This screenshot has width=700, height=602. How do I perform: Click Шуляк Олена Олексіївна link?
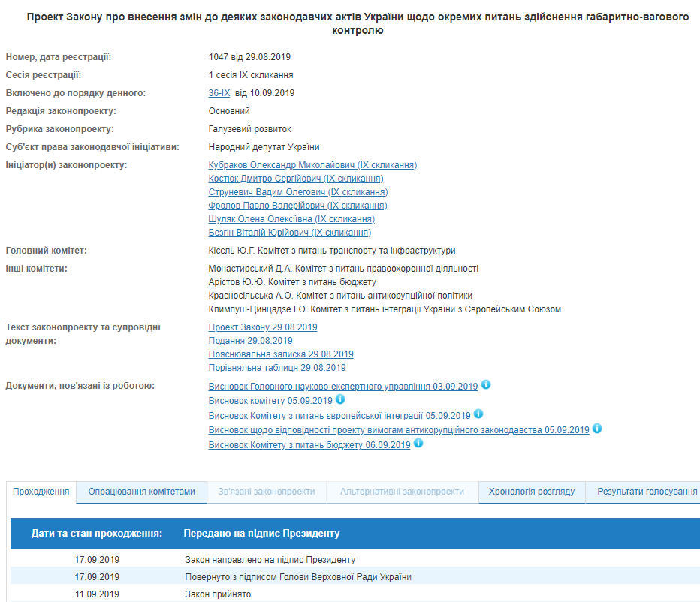click(291, 219)
